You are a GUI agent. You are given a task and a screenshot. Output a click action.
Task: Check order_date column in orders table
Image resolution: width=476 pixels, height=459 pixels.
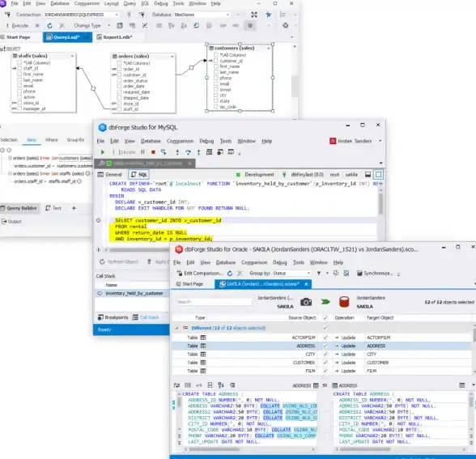pyautogui.click(x=119, y=86)
